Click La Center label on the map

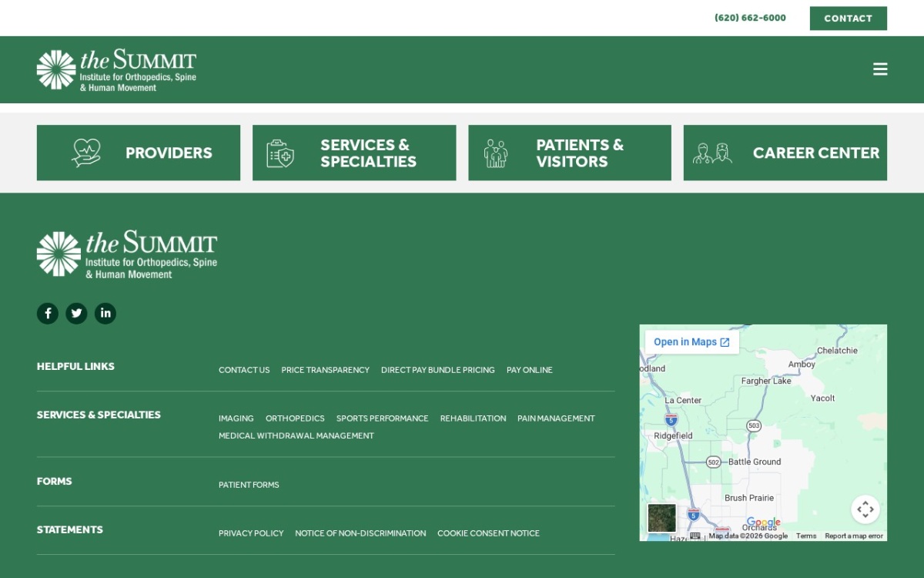point(683,400)
